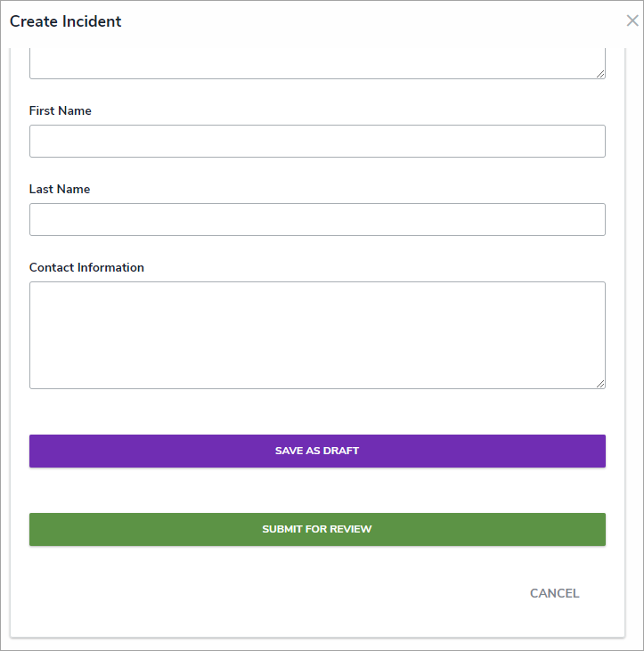This screenshot has width=644, height=651.
Task: Select the purple draft button
Action: (317, 451)
